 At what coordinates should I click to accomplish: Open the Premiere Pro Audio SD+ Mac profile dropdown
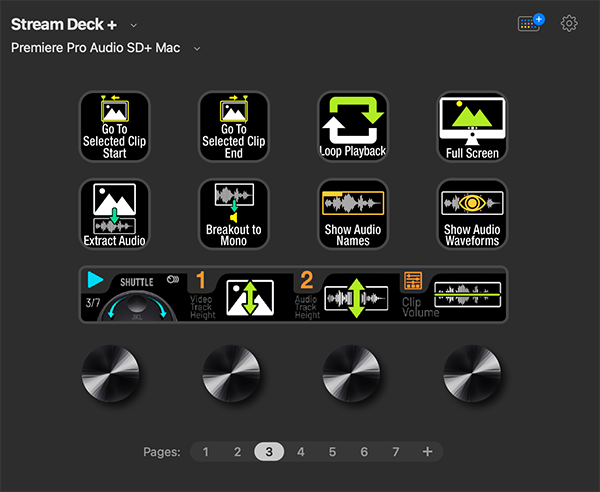[x=197, y=49]
